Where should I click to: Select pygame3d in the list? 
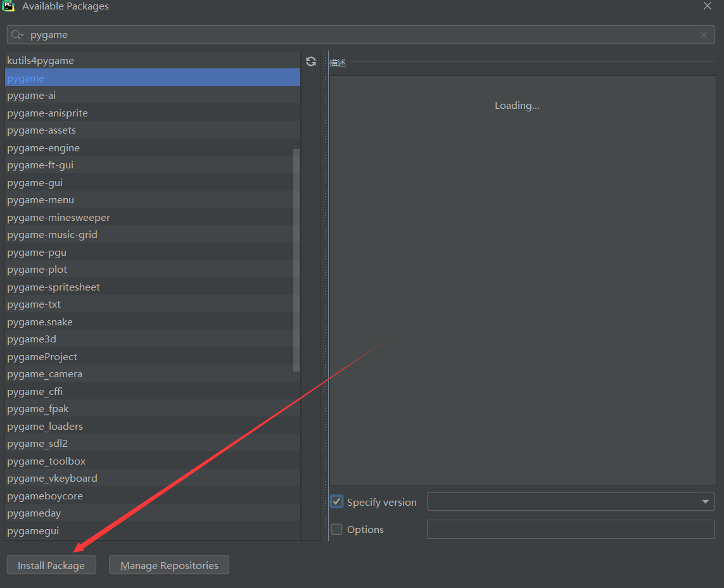click(153, 339)
